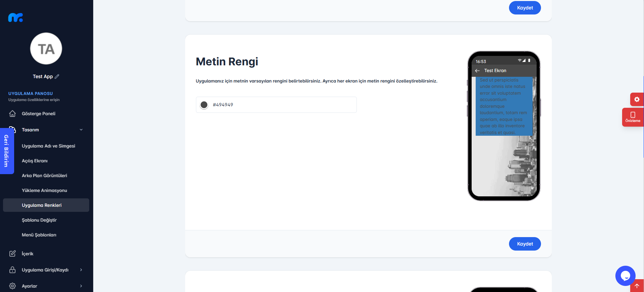Image resolution: width=644 pixels, height=292 pixels.
Task: Open the text color swatch picker
Action: click(204, 105)
